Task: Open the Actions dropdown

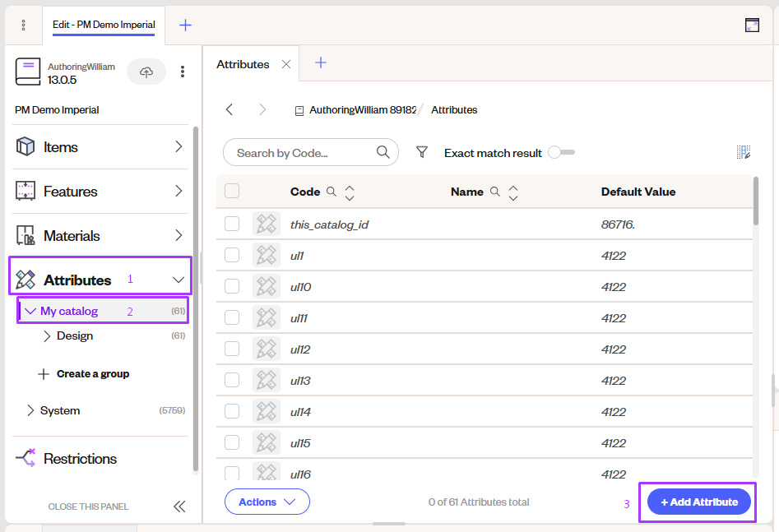Action: (267, 502)
